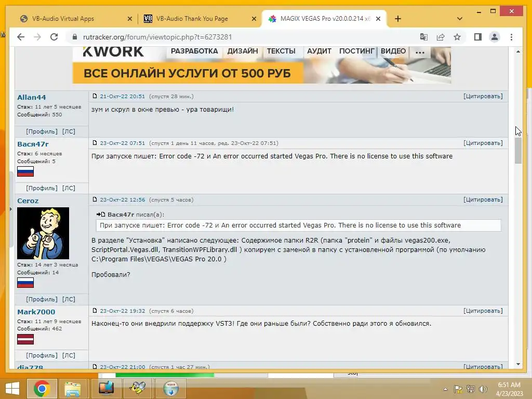Open Профиль link under Allan44

[x=42, y=131]
